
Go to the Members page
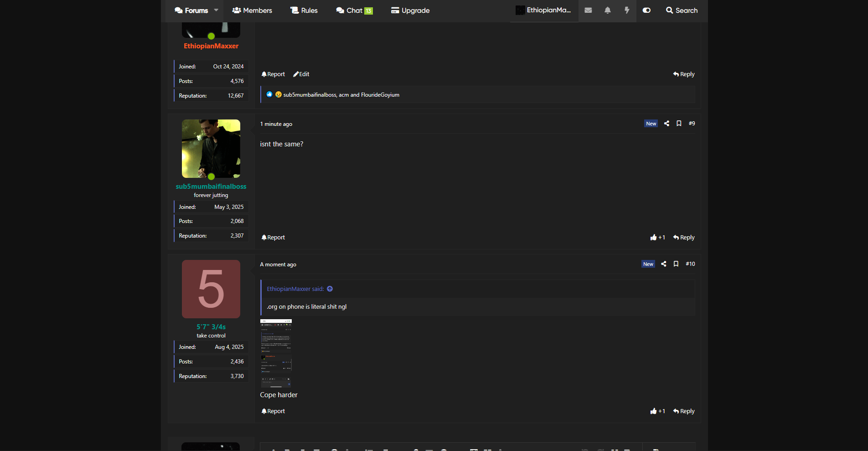point(252,10)
